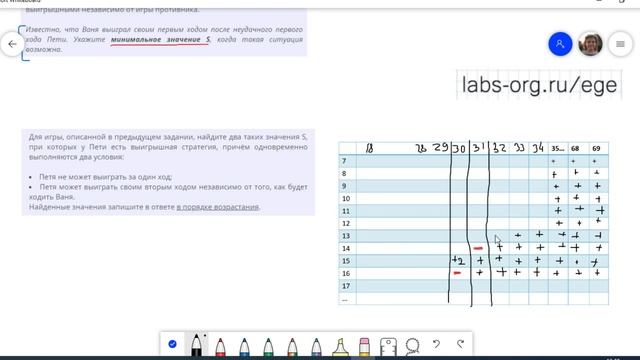Select row label '9' in the table
Screen dimensions: 640x360
344,186
